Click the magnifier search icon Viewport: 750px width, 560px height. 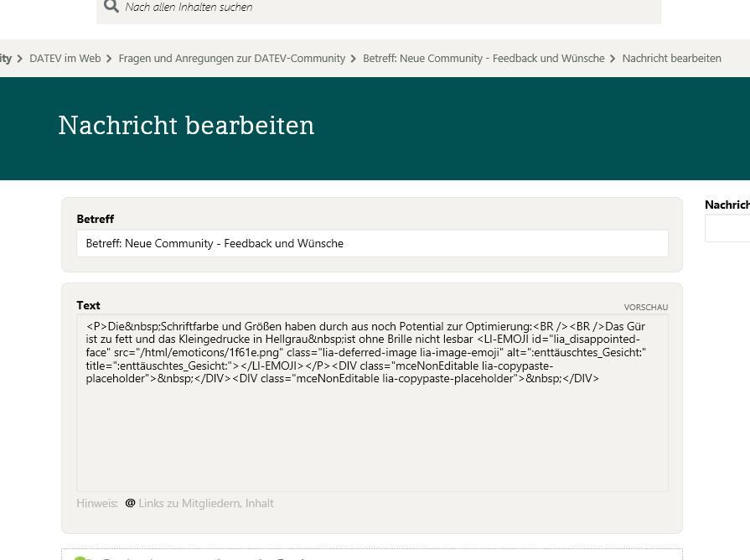click(x=111, y=7)
